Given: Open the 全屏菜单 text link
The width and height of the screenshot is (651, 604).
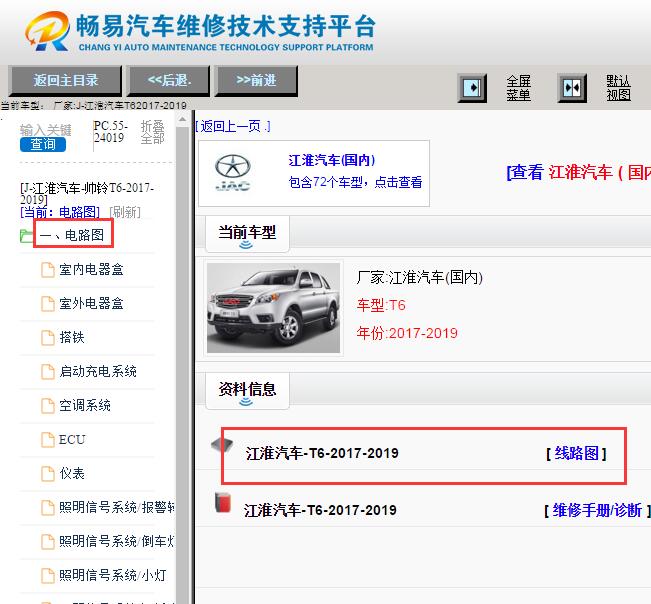Looking at the screenshot, I should (x=518, y=88).
